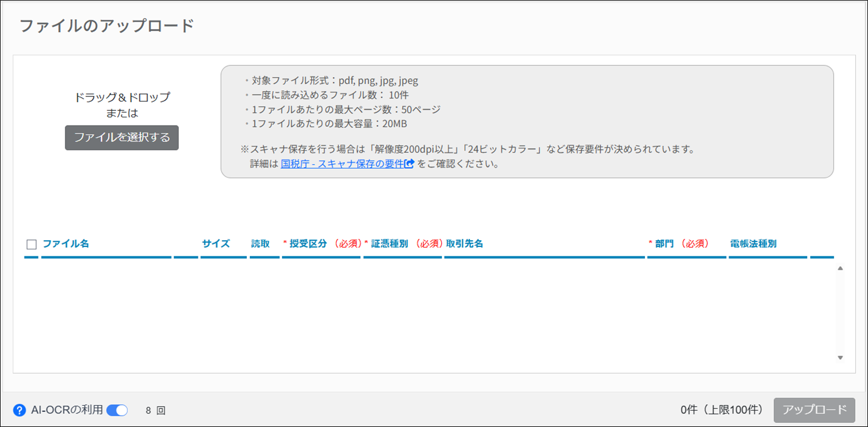Click the scroll up arrow of the file list
868x427 pixels.
840,268
